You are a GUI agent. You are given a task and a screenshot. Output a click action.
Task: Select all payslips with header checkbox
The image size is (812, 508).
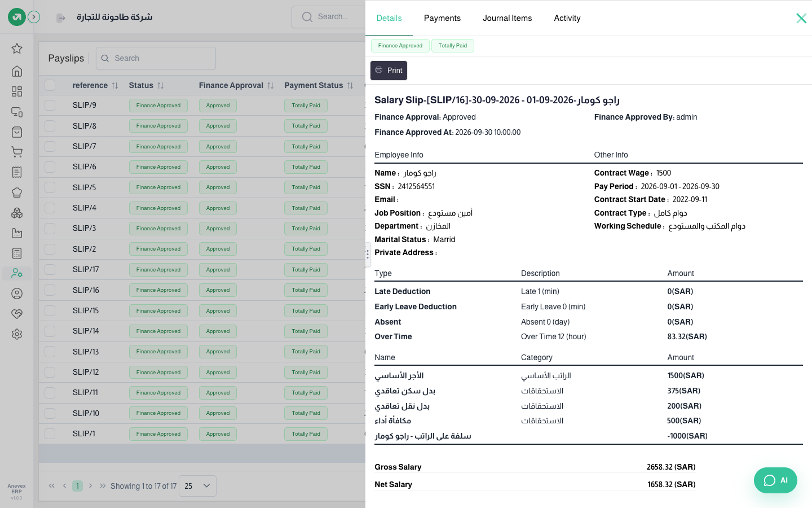click(x=50, y=85)
